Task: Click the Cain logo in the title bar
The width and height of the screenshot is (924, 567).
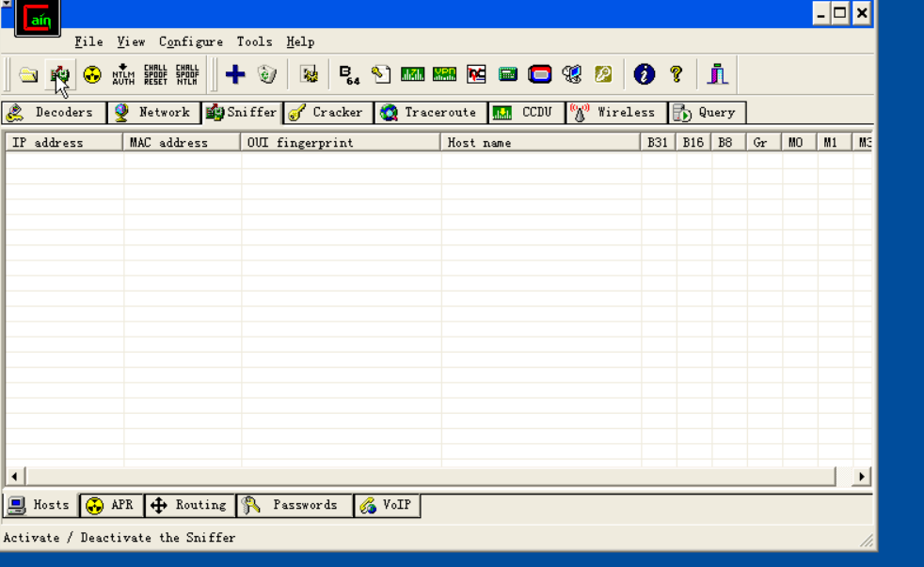Action: (x=37, y=18)
